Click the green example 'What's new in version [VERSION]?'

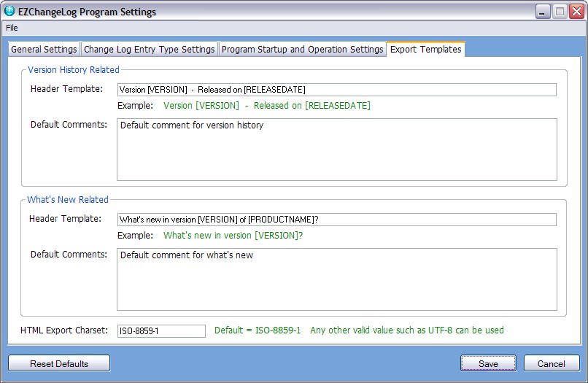click(x=233, y=236)
